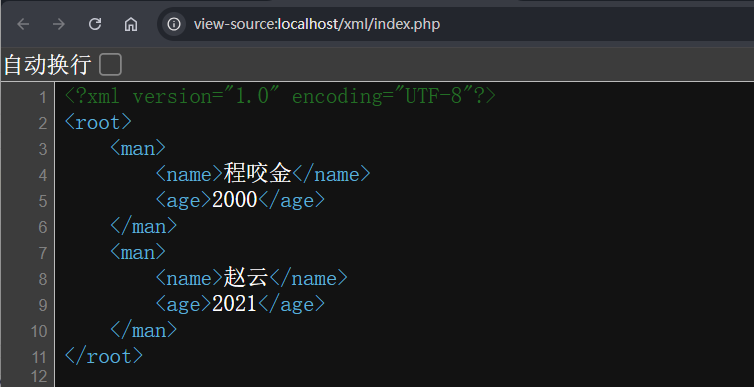Open the site information icon
Screen dimensions: 754x387
click(174, 24)
